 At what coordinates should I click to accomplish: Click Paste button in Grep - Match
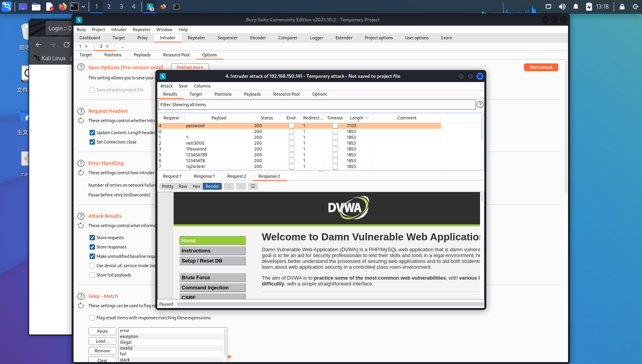102,331
